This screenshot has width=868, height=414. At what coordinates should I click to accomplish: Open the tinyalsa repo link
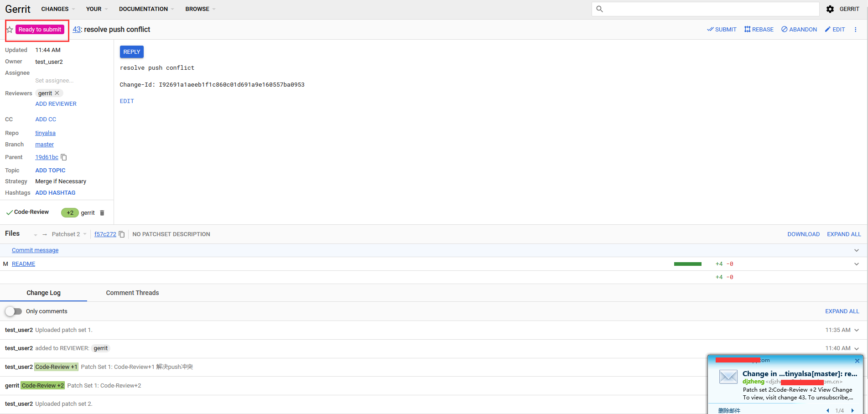45,133
